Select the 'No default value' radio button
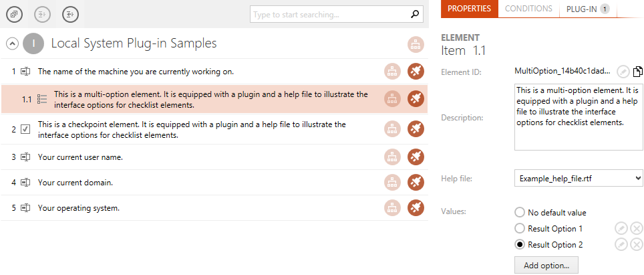Viewport: 644px width, 275px height. (x=520, y=213)
